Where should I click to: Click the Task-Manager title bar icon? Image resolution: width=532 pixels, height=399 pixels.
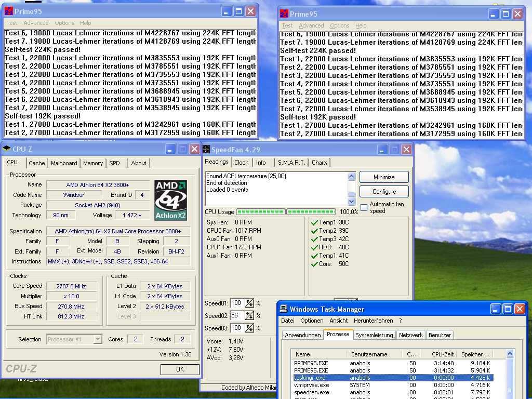283,309
